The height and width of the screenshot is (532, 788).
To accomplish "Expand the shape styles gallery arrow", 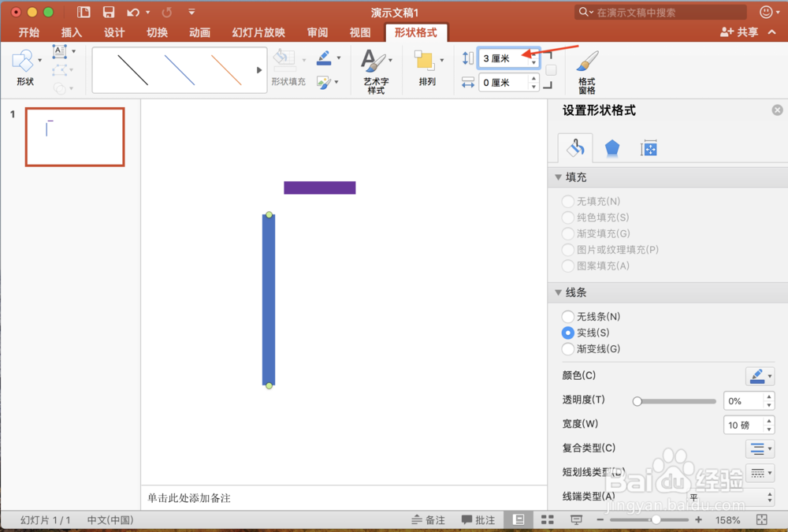I will [259, 70].
